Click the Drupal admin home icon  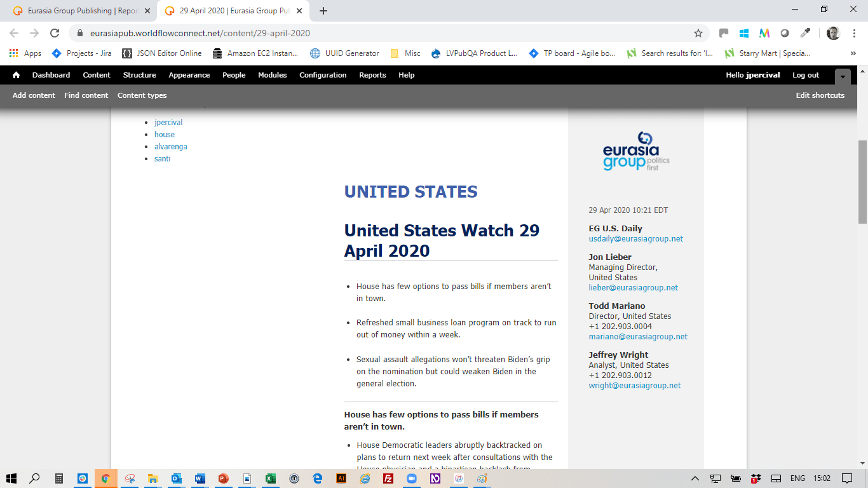16,75
